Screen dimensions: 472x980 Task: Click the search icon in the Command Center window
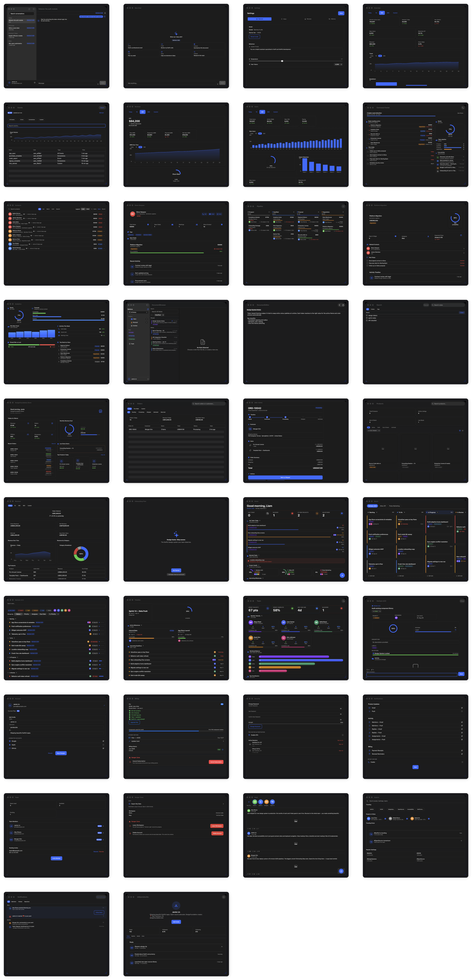tap(463, 107)
